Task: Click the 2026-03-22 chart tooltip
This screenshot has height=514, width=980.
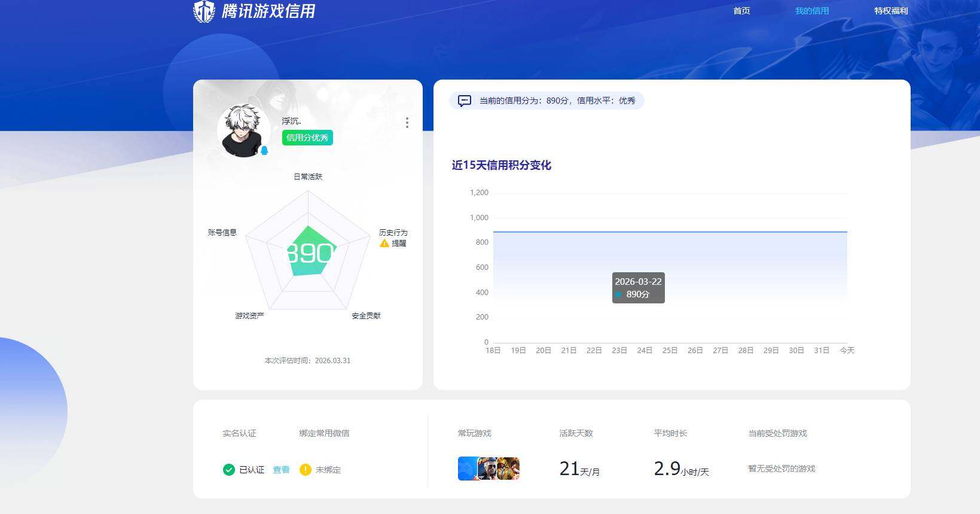Action: coord(638,288)
